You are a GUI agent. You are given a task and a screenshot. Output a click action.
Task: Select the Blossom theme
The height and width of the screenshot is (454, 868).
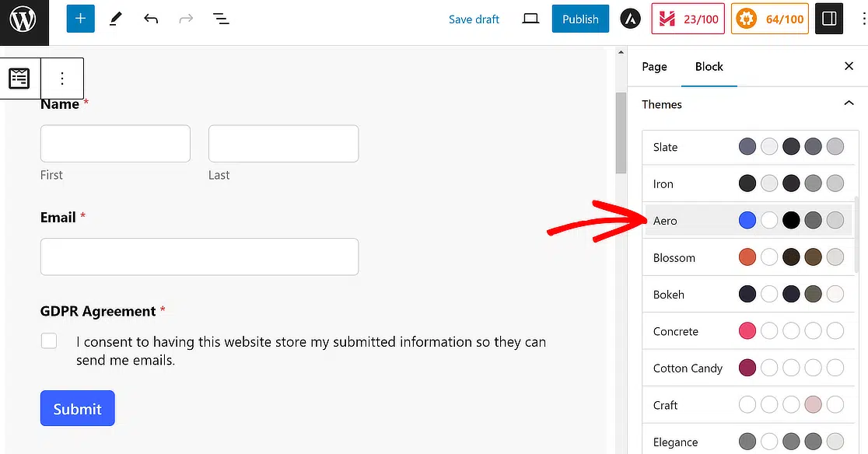click(x=748, y=257)
